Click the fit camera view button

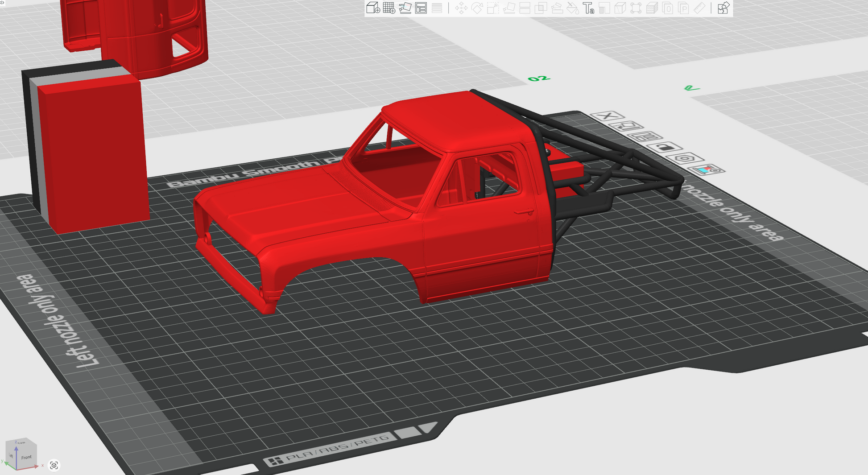point(54,465)
